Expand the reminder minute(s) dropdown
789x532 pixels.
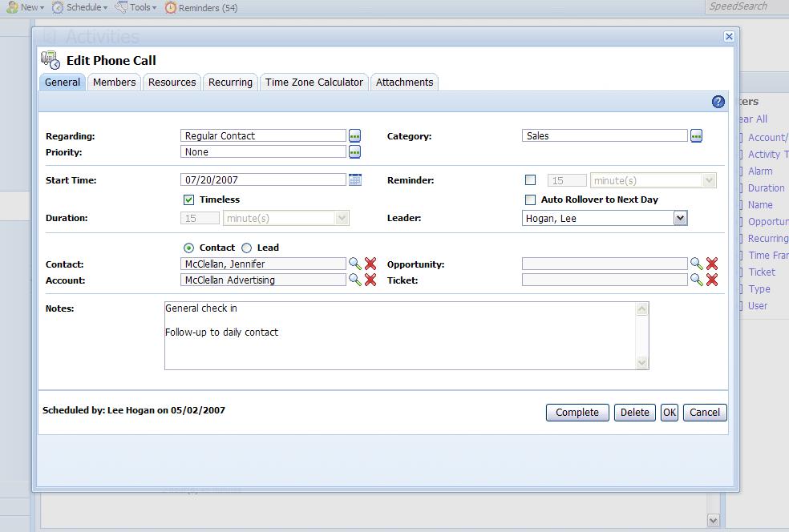click(709, 179)
